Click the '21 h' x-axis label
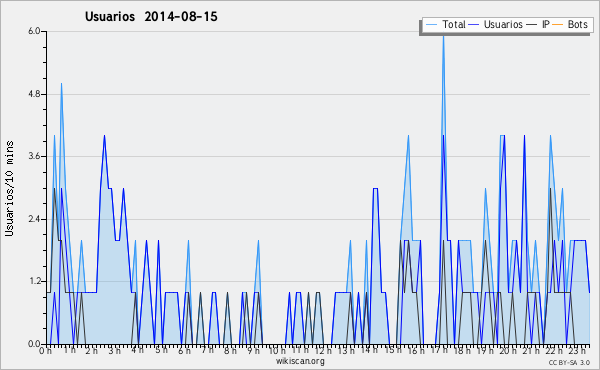600x370 pixels. tap(532, 350)
